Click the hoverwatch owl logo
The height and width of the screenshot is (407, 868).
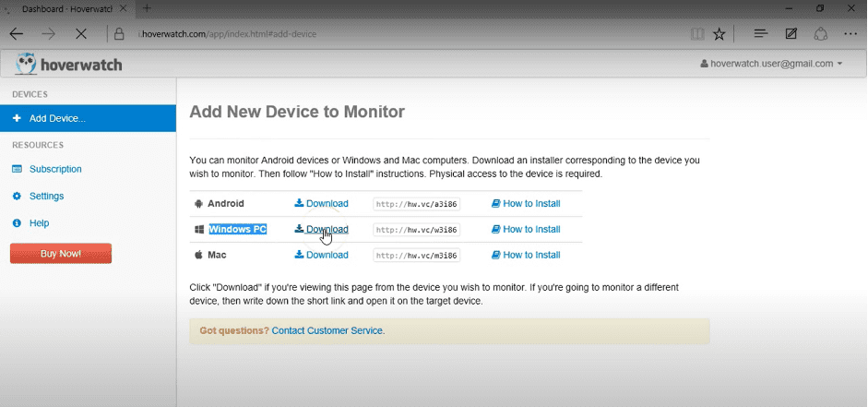[x=26, y=64]
